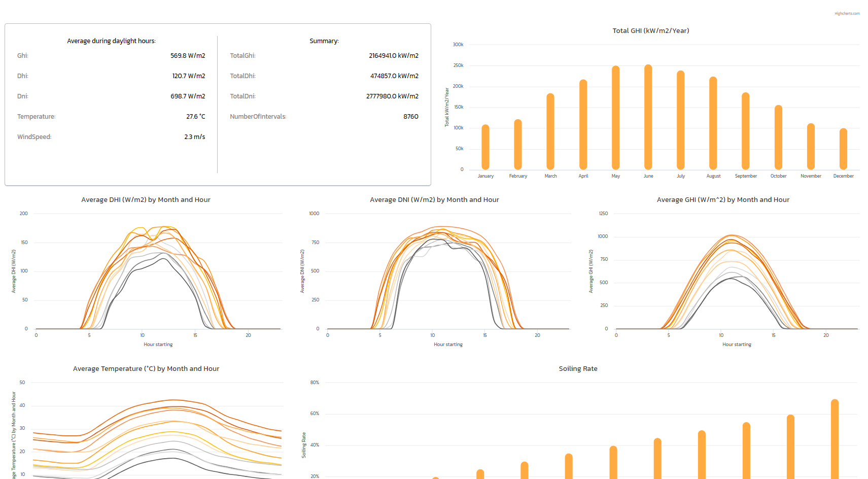Select the TotalDhi value '474857.0 kW/m2'
This screenshot has height=479, width=868.
(x=394, y=76)
